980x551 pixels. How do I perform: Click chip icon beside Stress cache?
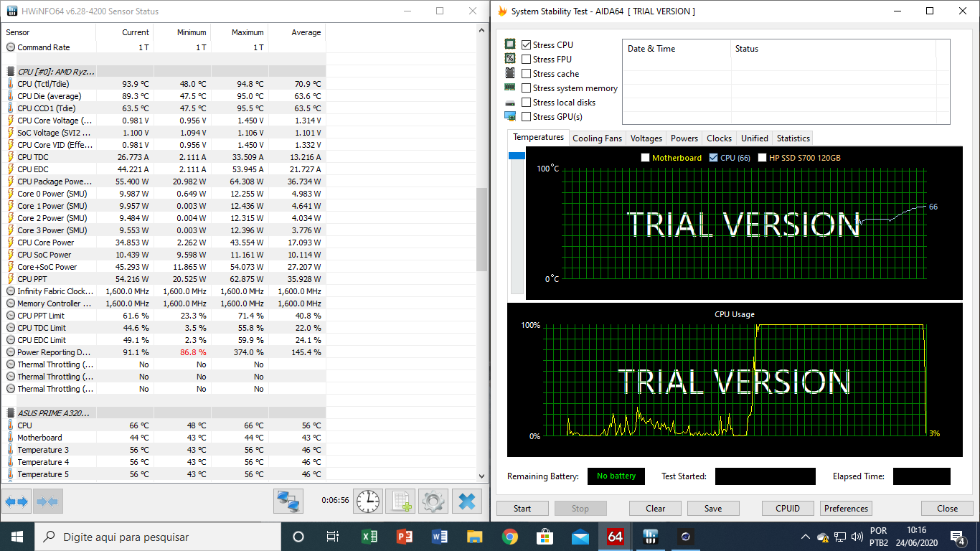click(510, 73)
